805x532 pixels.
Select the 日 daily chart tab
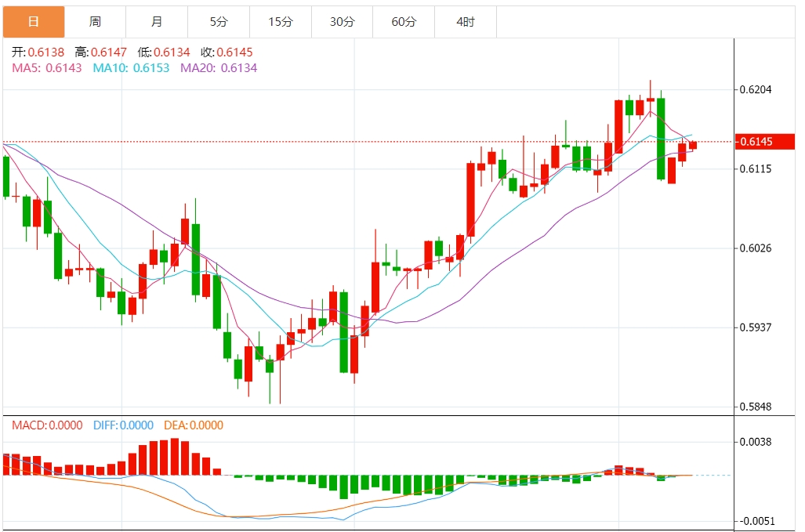point(34,22)
